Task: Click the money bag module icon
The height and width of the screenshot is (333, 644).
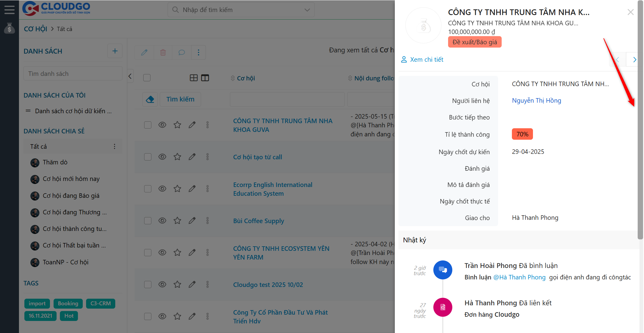Action: pyautogui.click(x=9, y=28)
